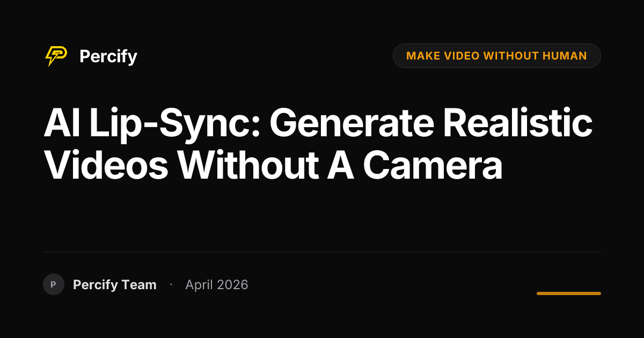This screenshot has width=644, height=338.
Task: Click the Percify Team author name
Action: pos(115,285)
